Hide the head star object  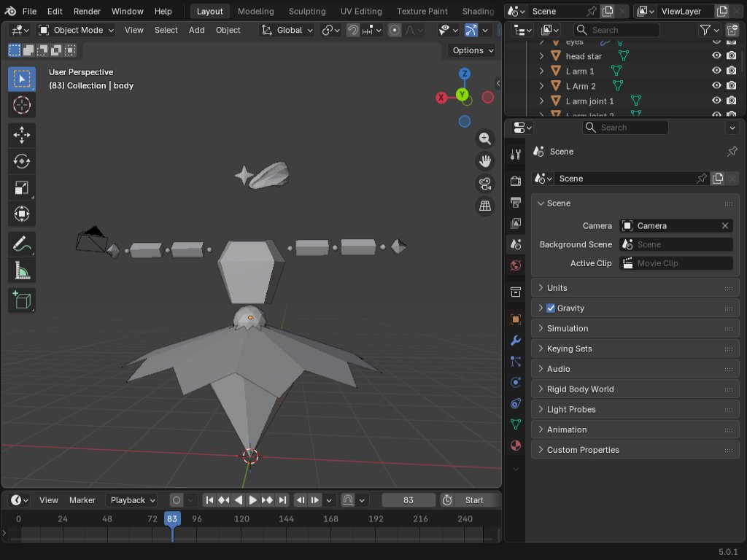(716, 55)
